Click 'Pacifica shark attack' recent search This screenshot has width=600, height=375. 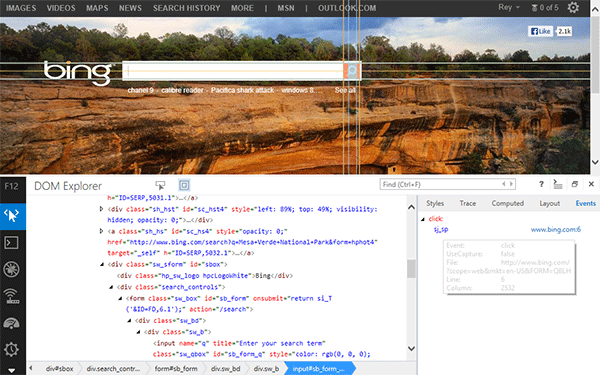point(242,90)
